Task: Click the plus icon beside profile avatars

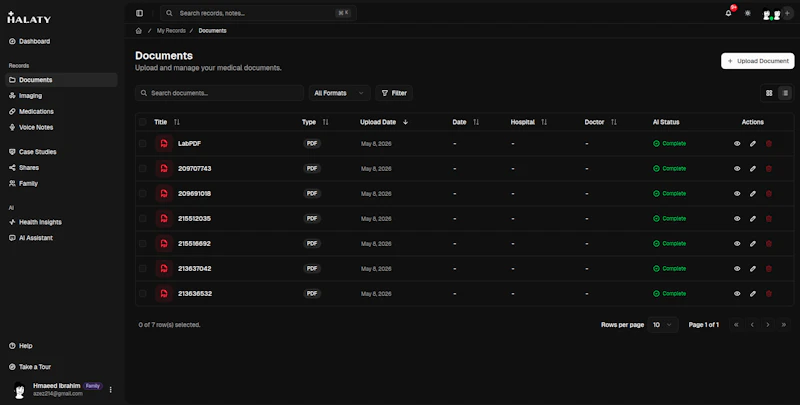Action: [x=787, y=13]
